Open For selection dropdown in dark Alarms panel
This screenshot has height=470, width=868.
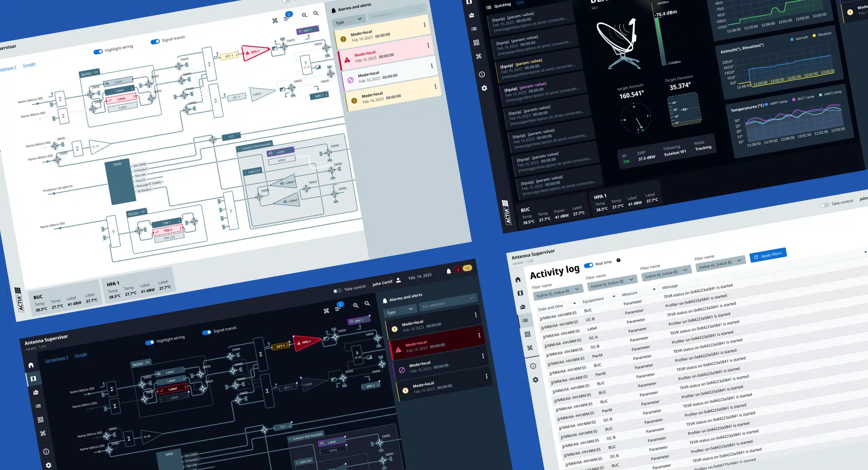point(448,302)
